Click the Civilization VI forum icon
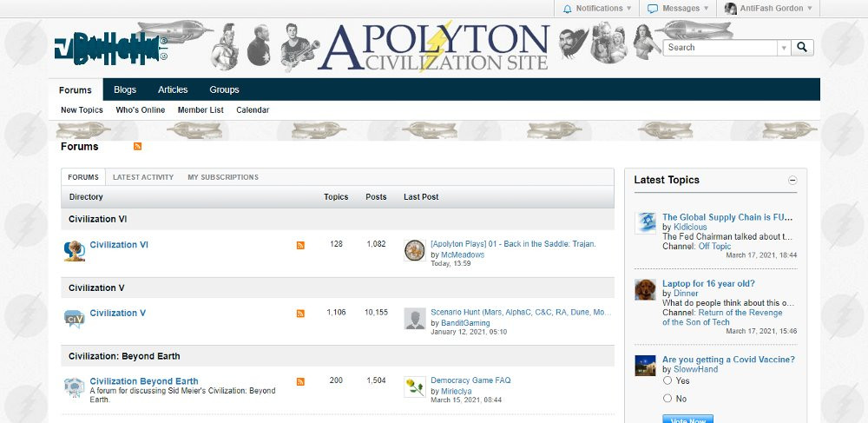This screenshot has height=423, width=868. [75, 251]
